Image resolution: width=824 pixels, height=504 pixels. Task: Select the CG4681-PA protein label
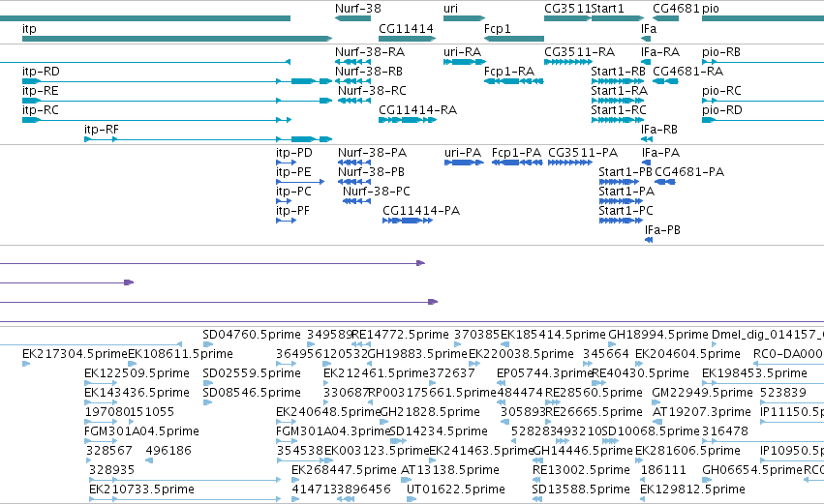point(689,172)
